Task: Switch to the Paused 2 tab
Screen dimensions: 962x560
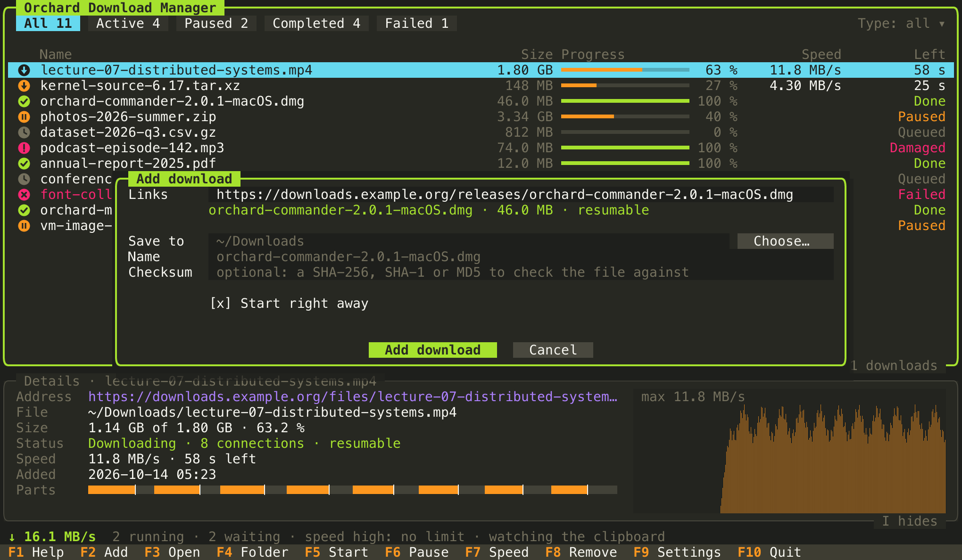Action: click(216, 24)
